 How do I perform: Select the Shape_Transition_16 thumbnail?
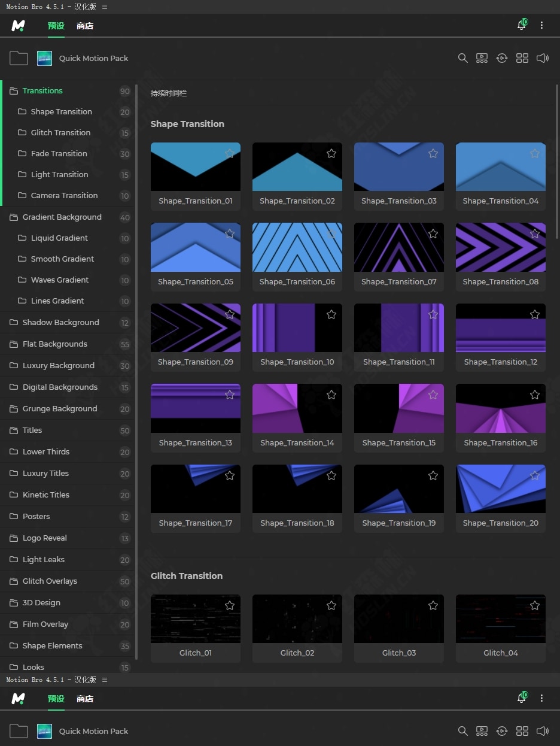click(x=500, y=408)
